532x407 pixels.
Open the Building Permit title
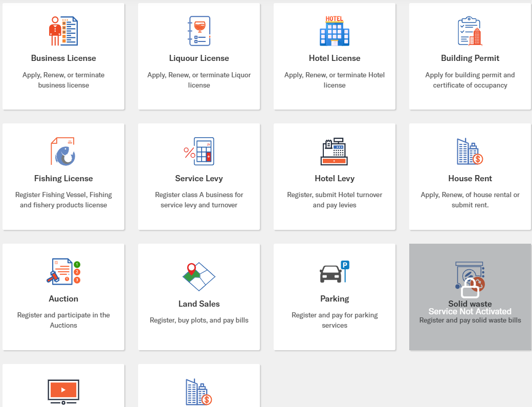(470, 58)
